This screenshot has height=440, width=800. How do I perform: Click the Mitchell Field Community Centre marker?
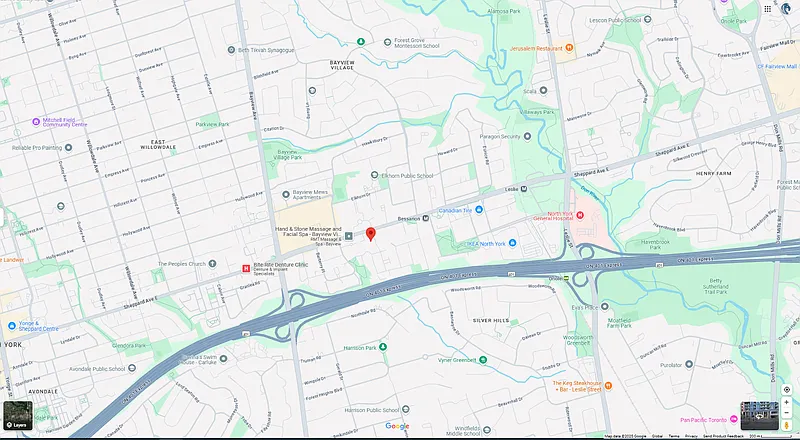36,121
